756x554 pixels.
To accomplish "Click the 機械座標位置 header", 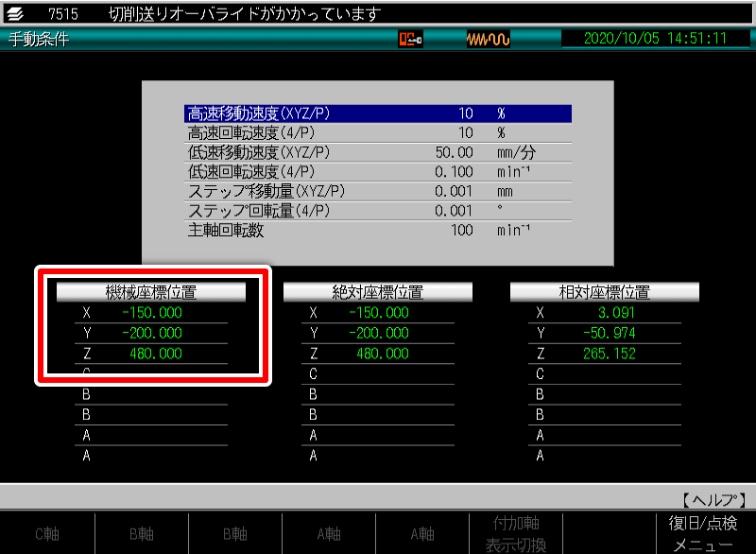I will 151,292.
